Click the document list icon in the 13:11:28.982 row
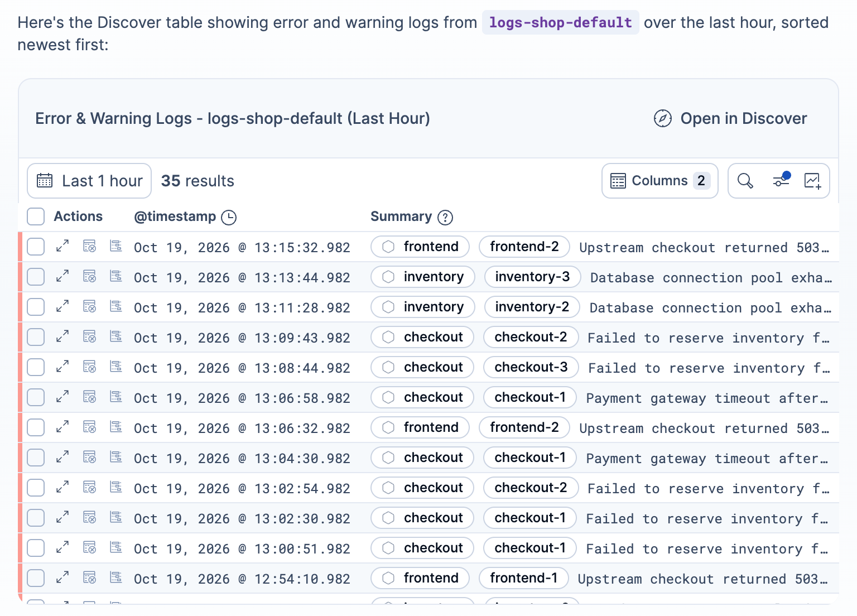 (x=116, y=306)
